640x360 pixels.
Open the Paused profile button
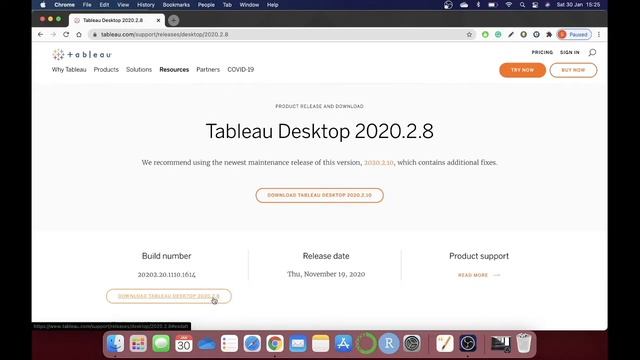[x=574, y=35]
